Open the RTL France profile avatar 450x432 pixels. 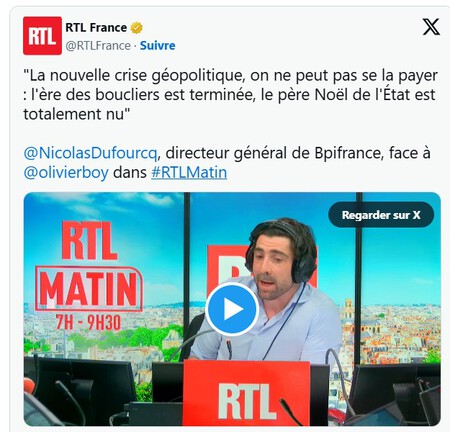coord(42,36)
